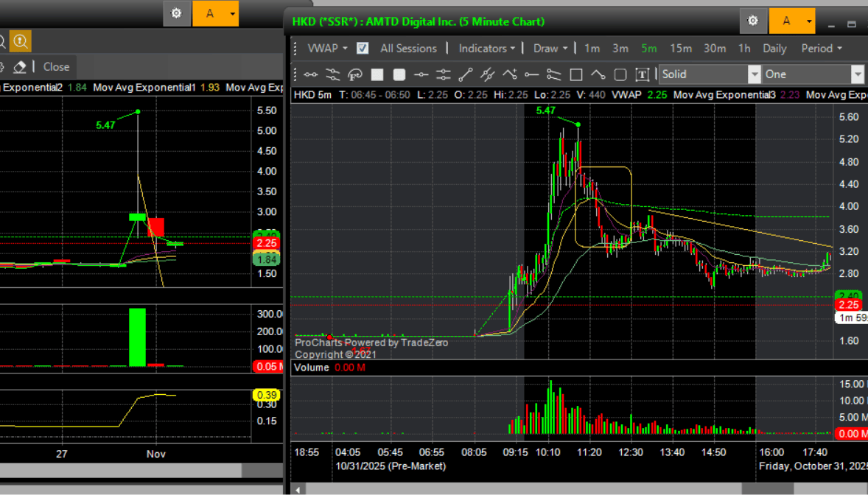Click the Close button in left window
Image resolution: width=868 pixels, height=495 pixels.
tap(57, 67)
